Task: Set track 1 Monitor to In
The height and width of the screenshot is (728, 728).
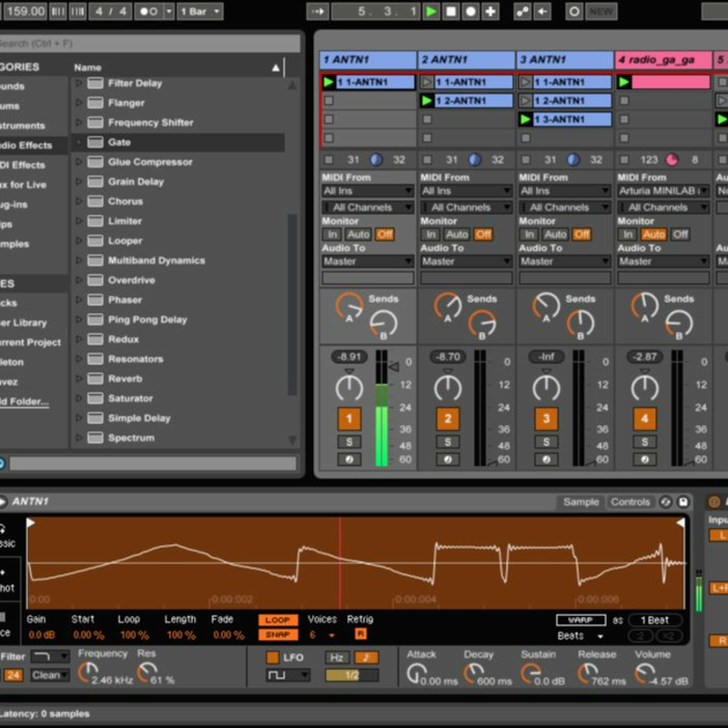Action: point(333,234)
